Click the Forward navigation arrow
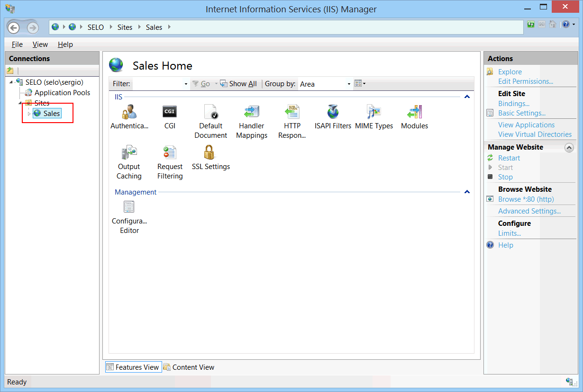 pyautogui.click(x=32, y=27)
